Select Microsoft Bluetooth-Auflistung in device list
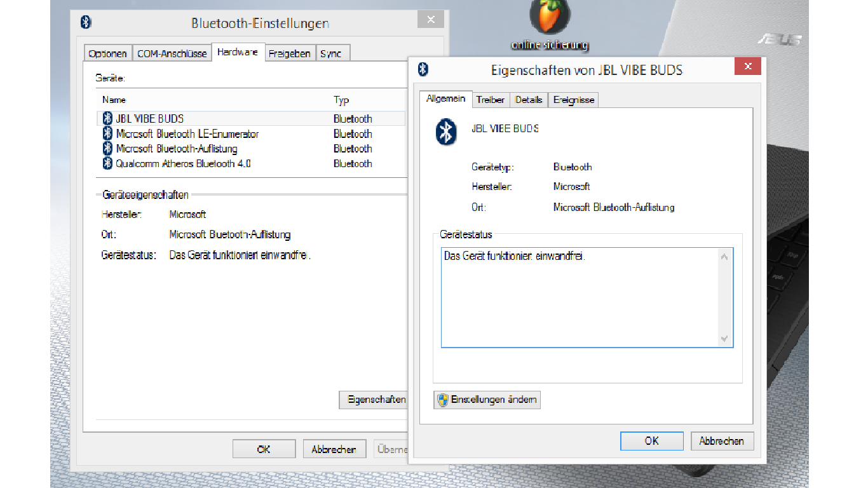The height and width of the screenshot is (488, 868). point(252,148)
